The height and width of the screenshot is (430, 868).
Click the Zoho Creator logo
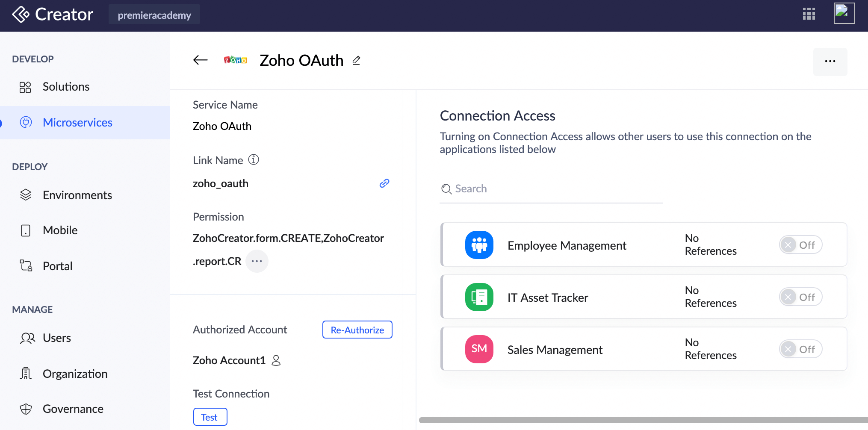click(53, 15)
